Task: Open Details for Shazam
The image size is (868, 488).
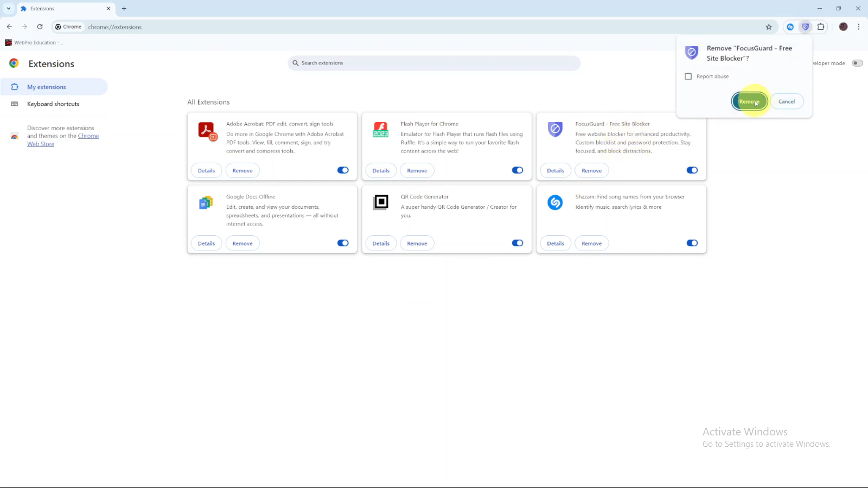Action: (556, 243)
